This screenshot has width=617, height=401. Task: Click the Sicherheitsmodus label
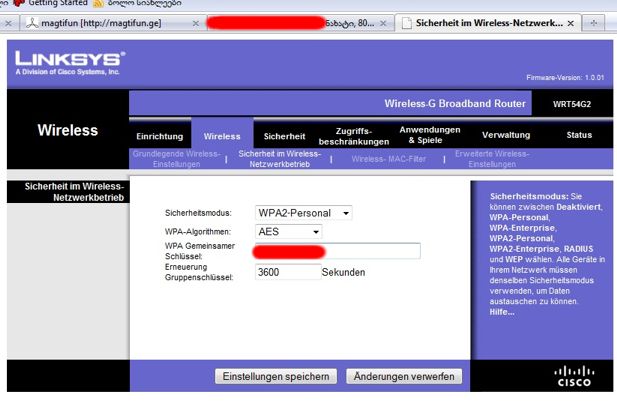(x=198, y=213)
